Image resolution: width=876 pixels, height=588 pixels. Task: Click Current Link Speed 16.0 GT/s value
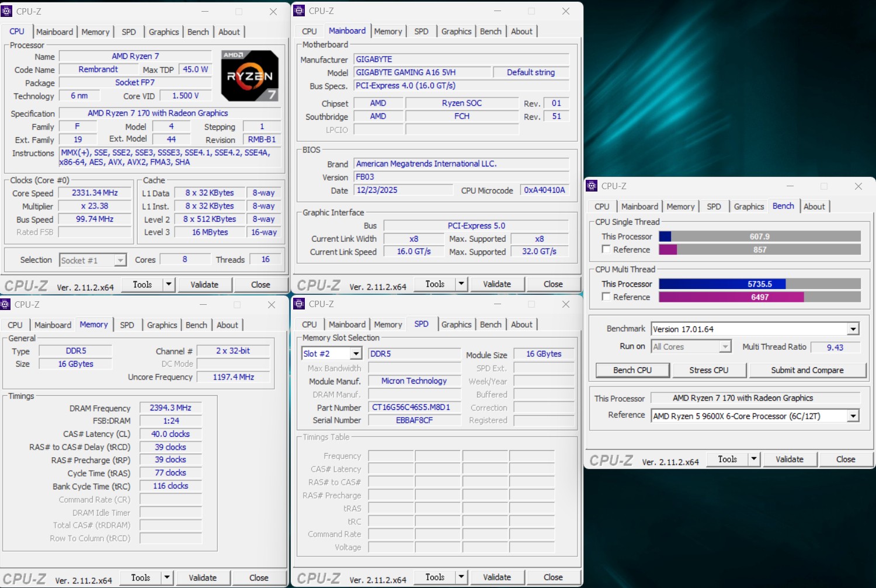[x=413, y=252]
